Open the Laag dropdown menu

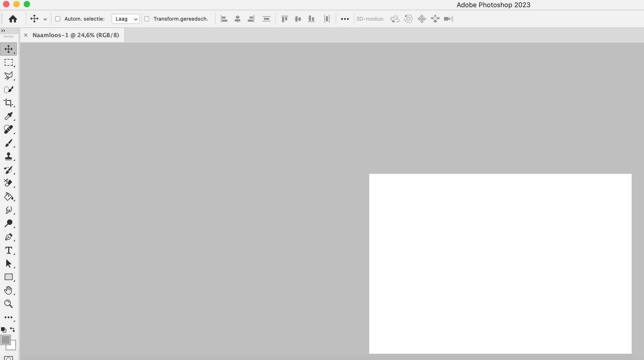click(x=126, y=19)
